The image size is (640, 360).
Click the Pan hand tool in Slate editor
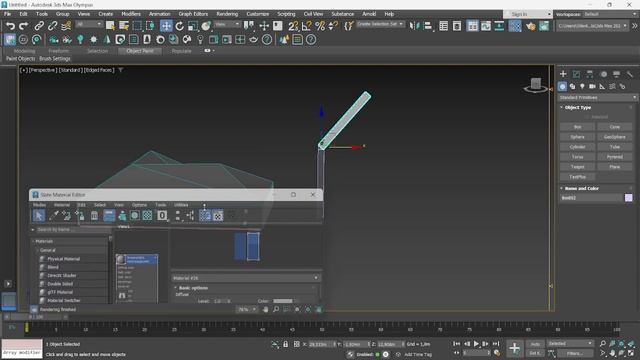click(x=266, y=309)
